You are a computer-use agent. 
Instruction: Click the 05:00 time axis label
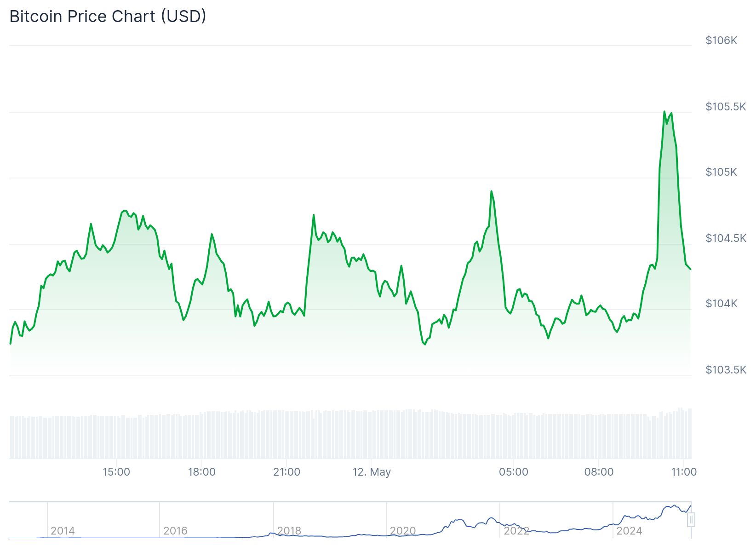click(x=514, y=472)
